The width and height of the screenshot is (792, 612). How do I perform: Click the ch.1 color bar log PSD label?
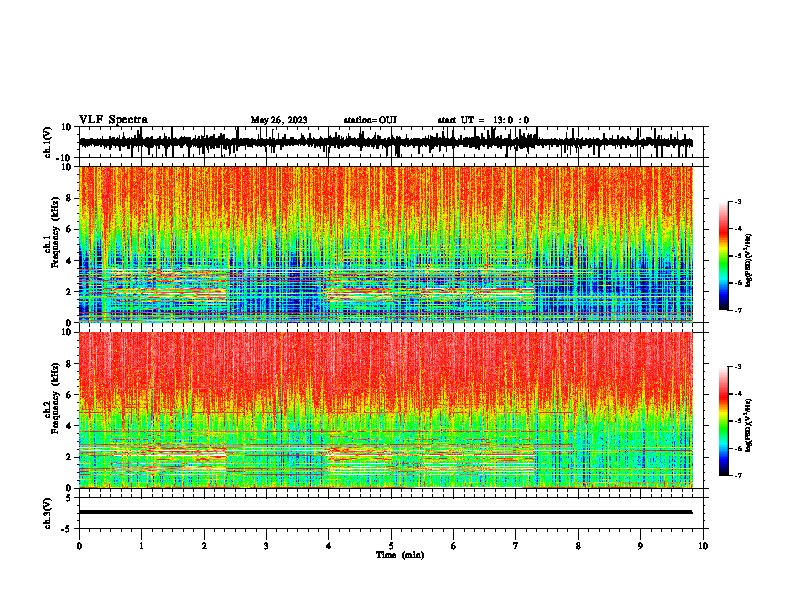click(x=748, y=261)
